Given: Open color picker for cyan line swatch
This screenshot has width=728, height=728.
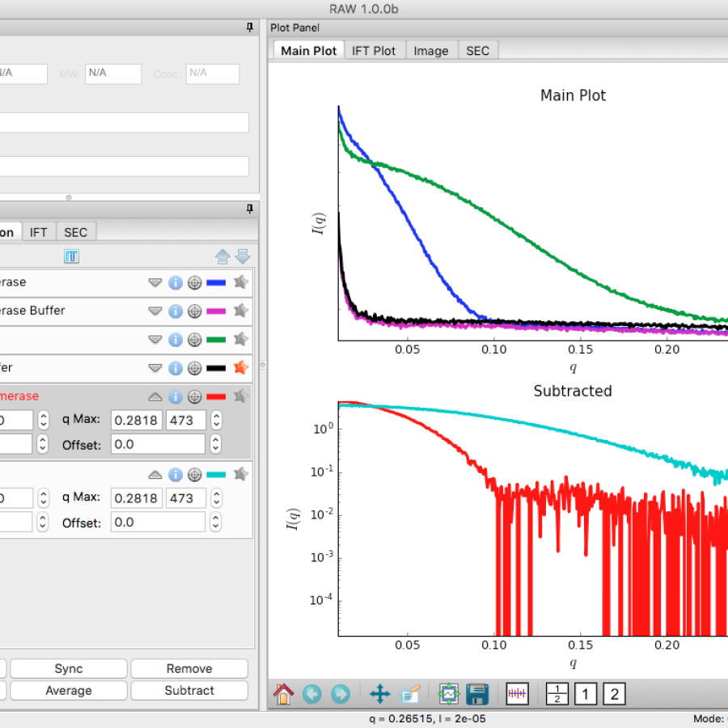Looking at the screenshot, I should point(216,475).
